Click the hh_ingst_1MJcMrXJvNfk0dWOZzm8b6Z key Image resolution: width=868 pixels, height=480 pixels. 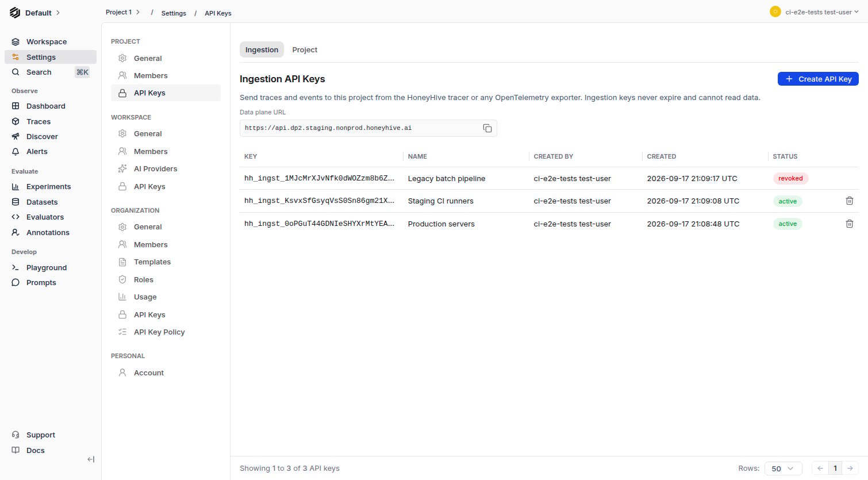point(320,178)
